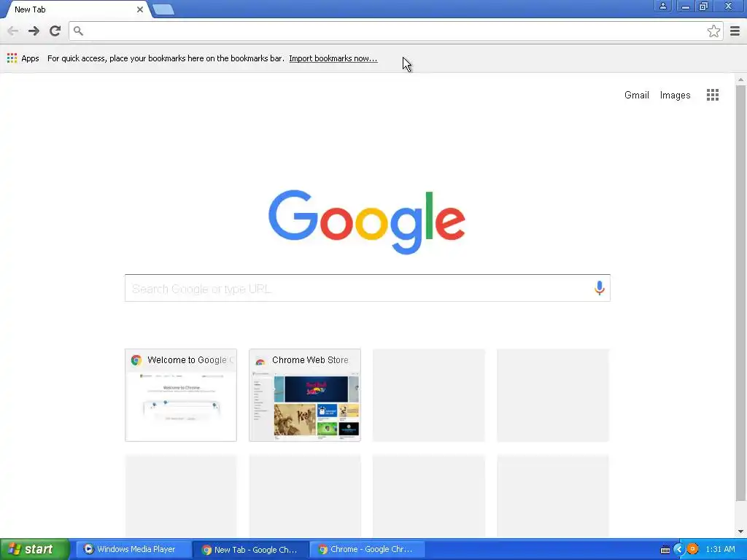Go forward with the forward arrow
Screen dimensions: 747x560
click(34, 31)
